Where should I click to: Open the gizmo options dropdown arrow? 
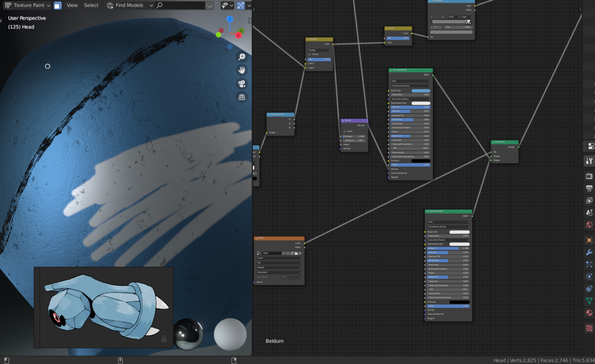249,5
